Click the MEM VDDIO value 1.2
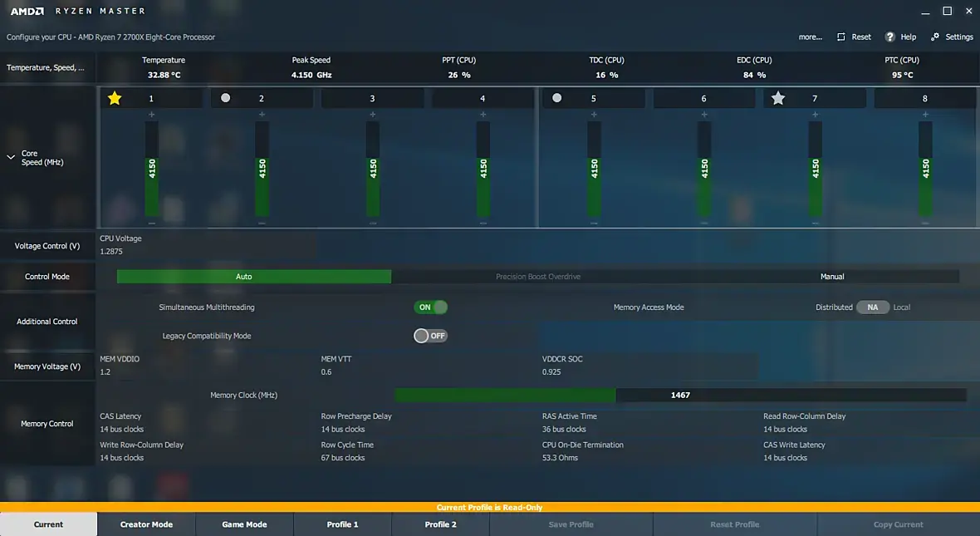 (105, 372)
